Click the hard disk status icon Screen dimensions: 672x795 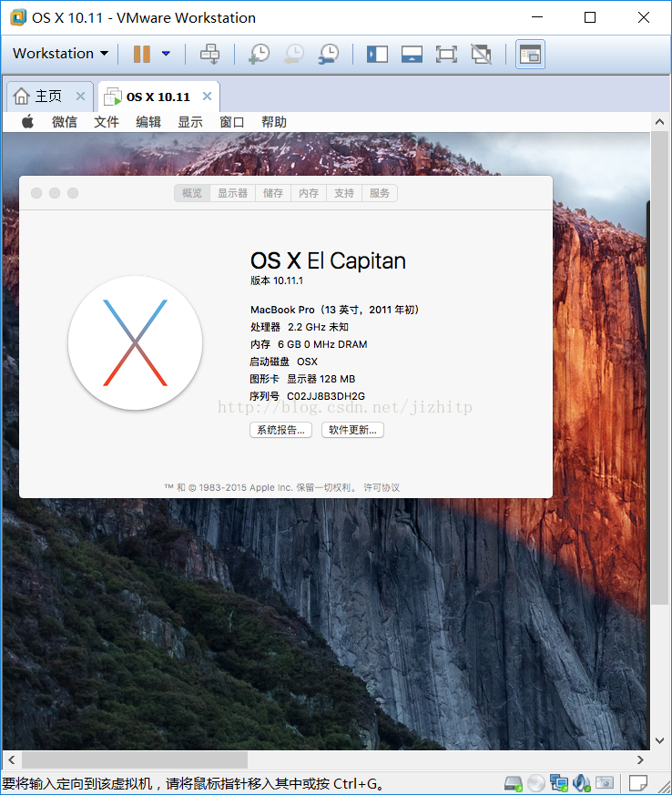click(514, 783)
